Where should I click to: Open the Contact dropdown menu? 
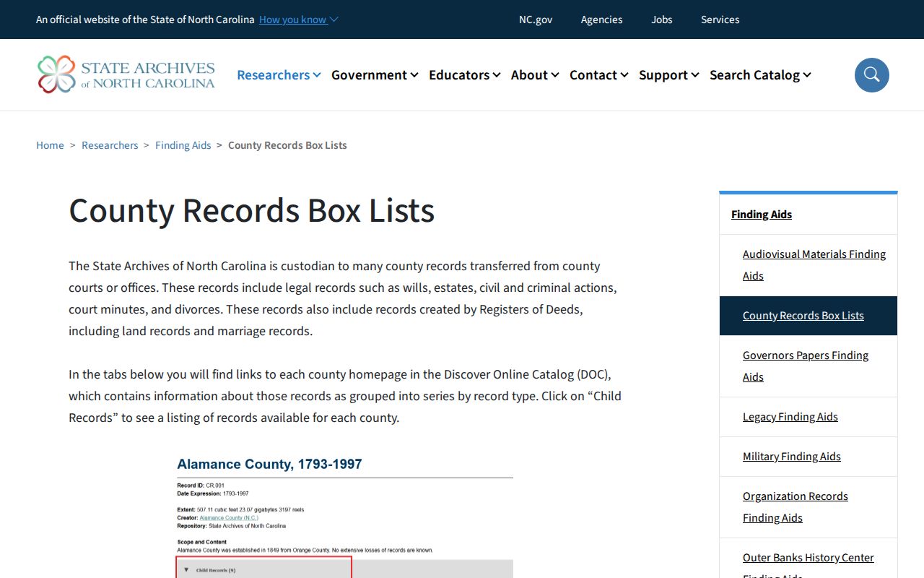tap(598, 75)
